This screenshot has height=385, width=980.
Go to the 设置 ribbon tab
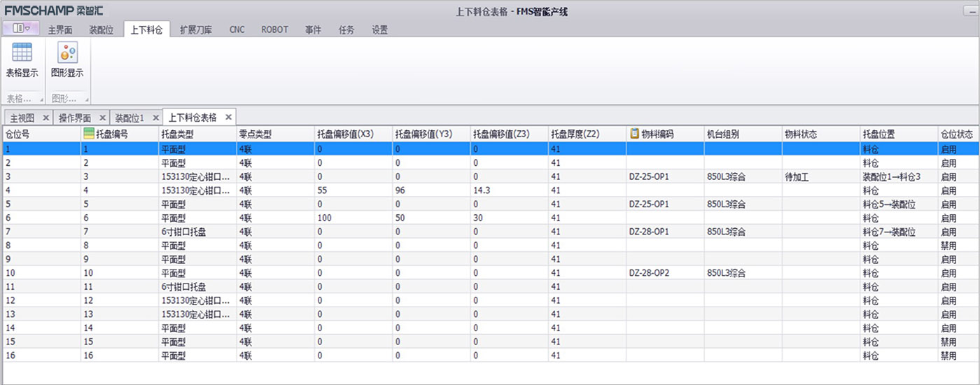point(379,30)
